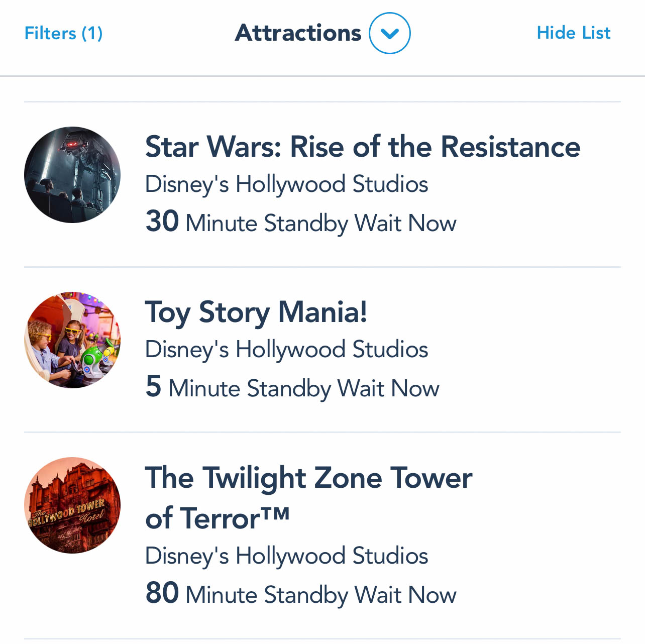Click the park name under Star Wars ride
The height and width of the screenshot is (644, 645).
(x=286, y=184)
